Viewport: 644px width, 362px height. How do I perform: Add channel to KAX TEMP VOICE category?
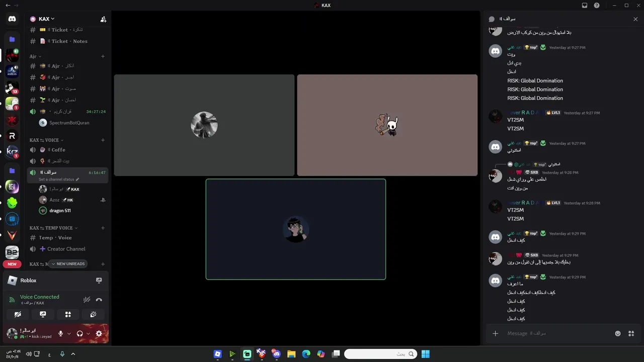coord(103,228)
